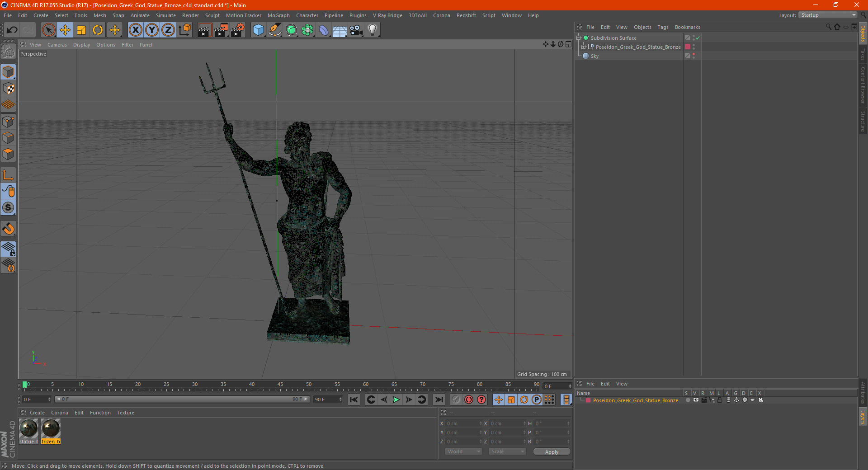Click the Poseidon layer red color swatch
This screenshot has width=868, height=470.
[688, 47]
